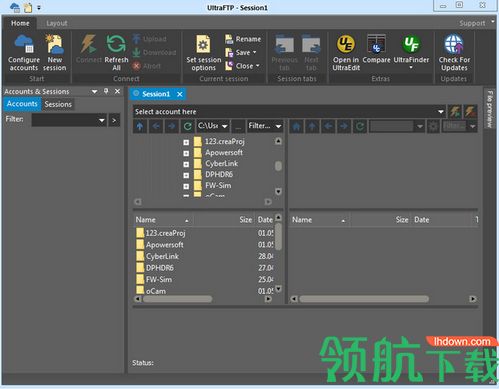Click the Abort button
The width and height of the screenshot is (499, 389).
pyautogui.click(x=147, y=66)
